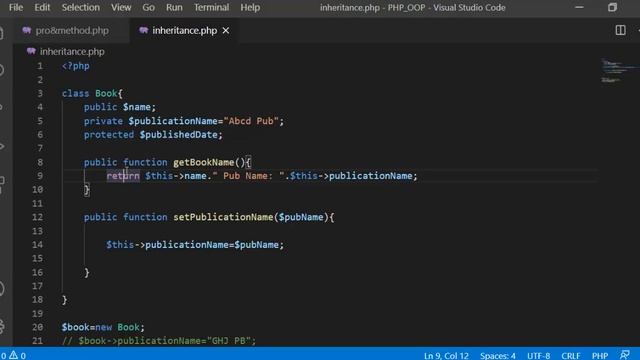Screen dimensions: 640x360
Task: Click the PHP language mode selector
Action: coord(600,356)
